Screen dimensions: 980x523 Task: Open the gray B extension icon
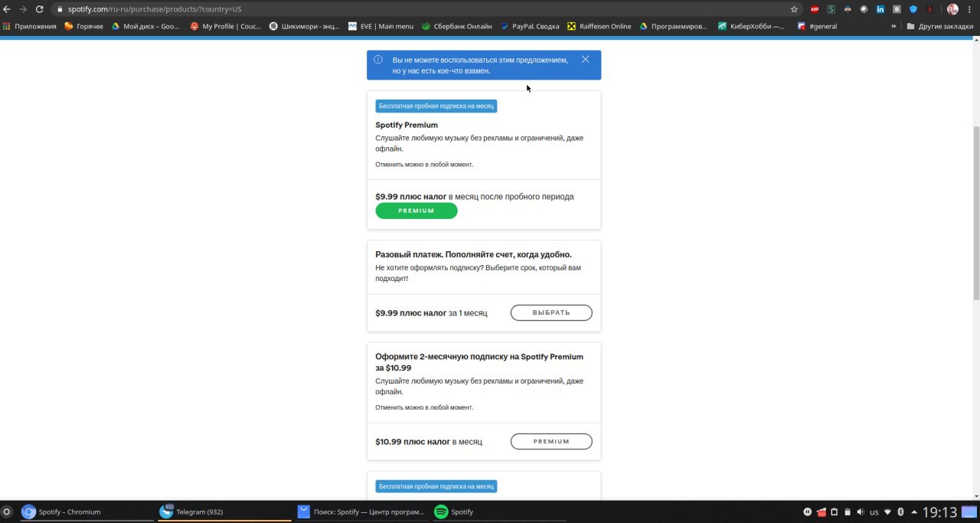point(897,9)
